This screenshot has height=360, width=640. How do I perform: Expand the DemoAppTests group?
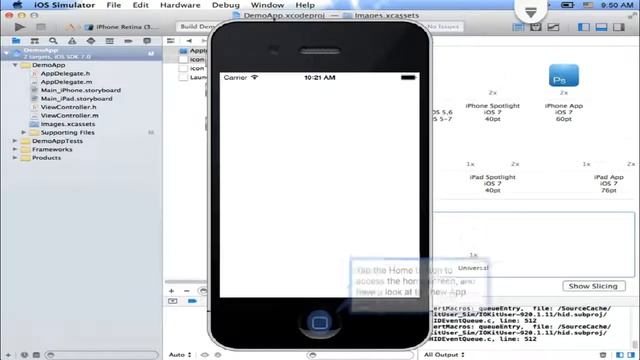pos(15,141)
